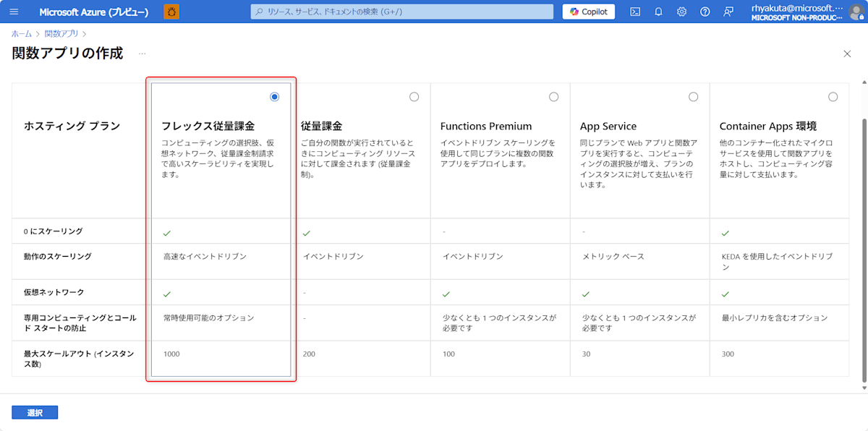The width and height of the screenshot is (868, 431).
Task: Select App Service radio button
Action: 693,97
